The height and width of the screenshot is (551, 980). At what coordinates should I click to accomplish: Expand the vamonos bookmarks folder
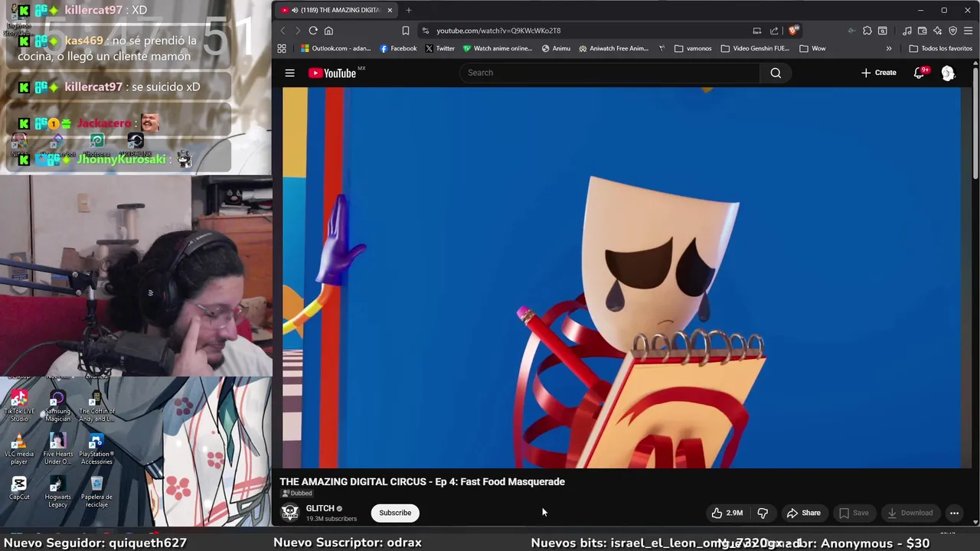[693, 48]
